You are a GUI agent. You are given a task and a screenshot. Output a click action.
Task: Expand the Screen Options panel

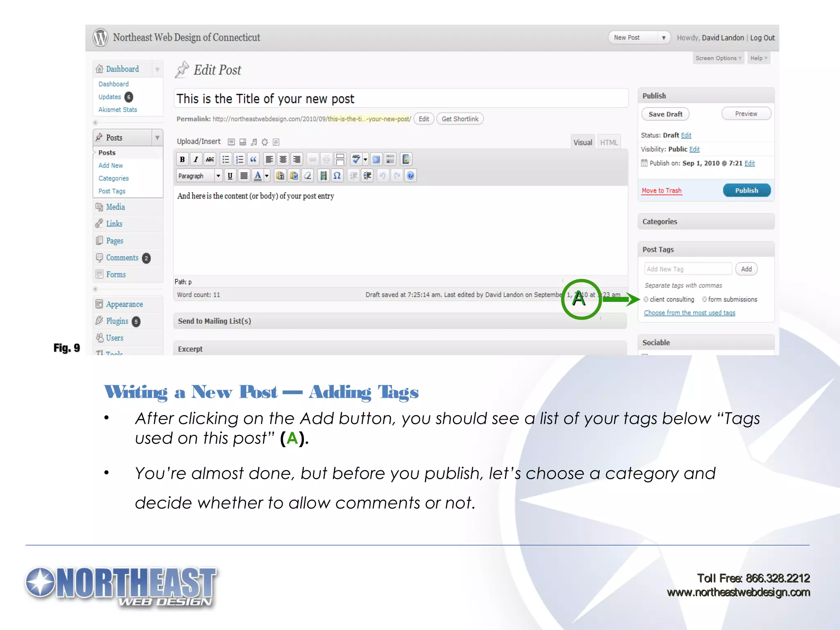pyautogui.click(x=718, y=58)
